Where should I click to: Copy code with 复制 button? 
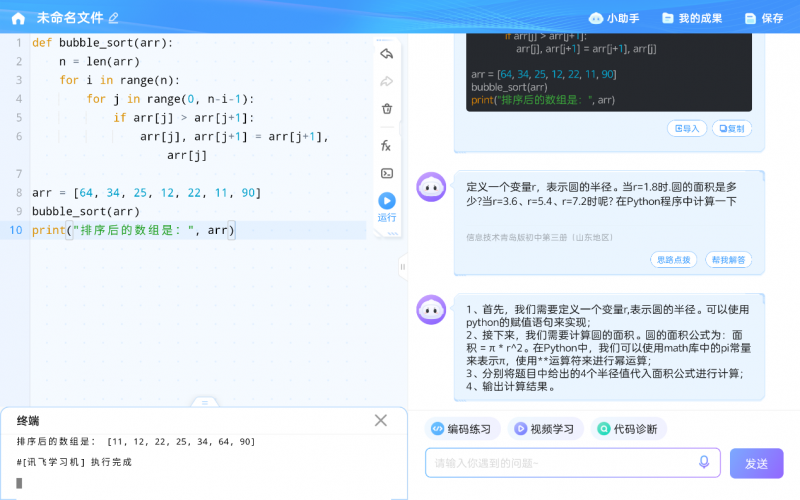(732, 129)
